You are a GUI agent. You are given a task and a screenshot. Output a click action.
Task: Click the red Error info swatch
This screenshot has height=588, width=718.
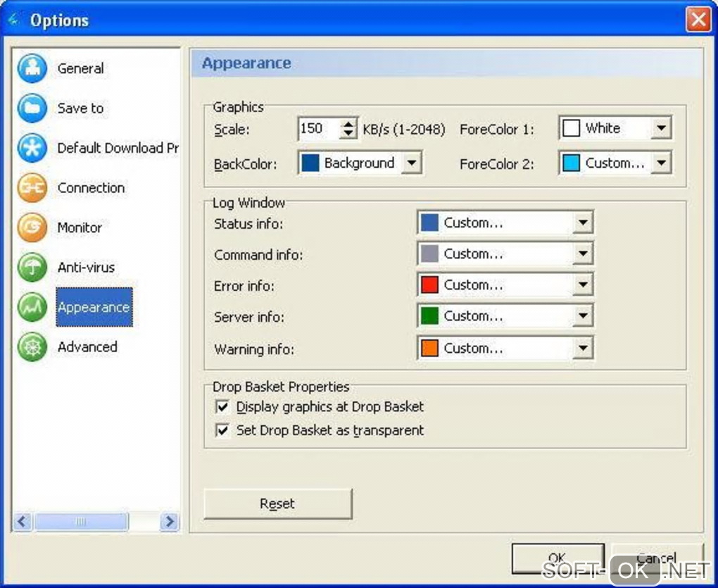coord(429,284)
